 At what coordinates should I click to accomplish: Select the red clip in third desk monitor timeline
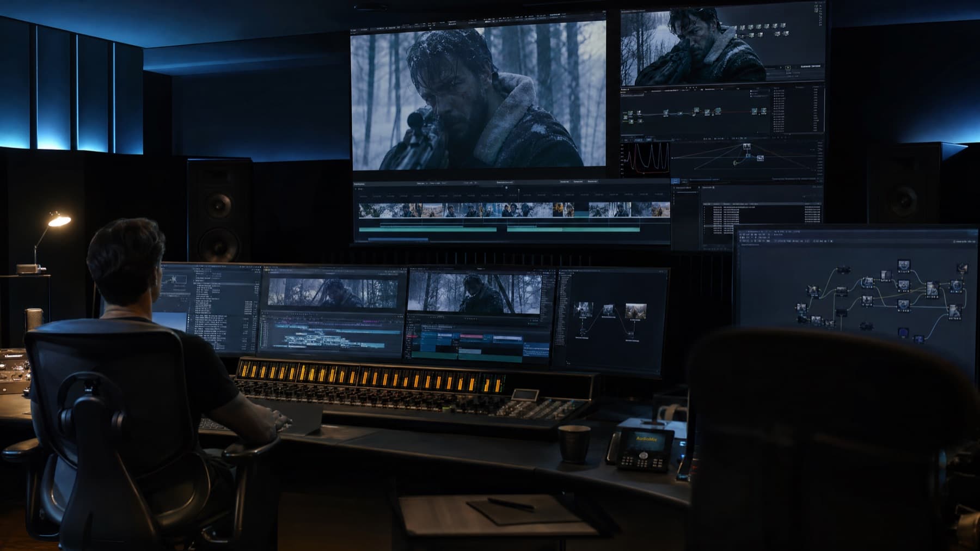coord(413,336)
